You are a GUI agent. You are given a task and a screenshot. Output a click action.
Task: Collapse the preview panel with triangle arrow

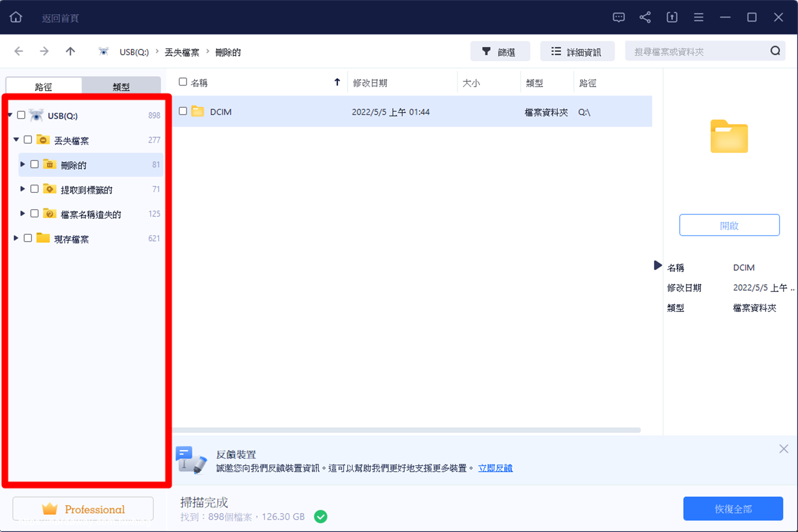point(657,265)
